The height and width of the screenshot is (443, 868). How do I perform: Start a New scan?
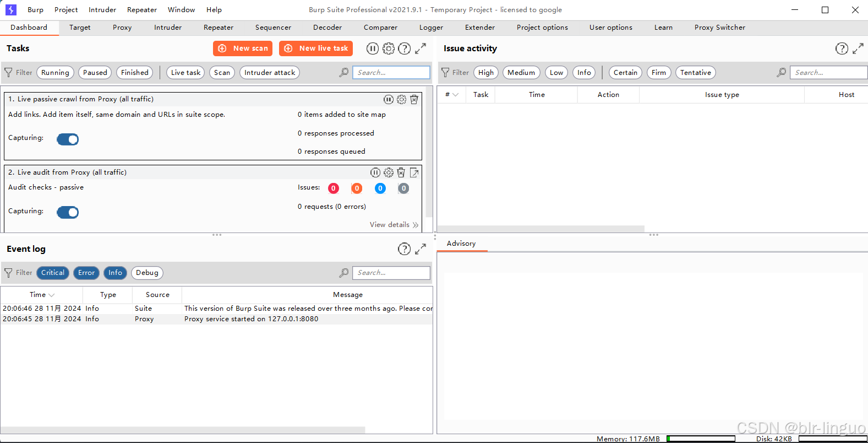click(243, 48)
